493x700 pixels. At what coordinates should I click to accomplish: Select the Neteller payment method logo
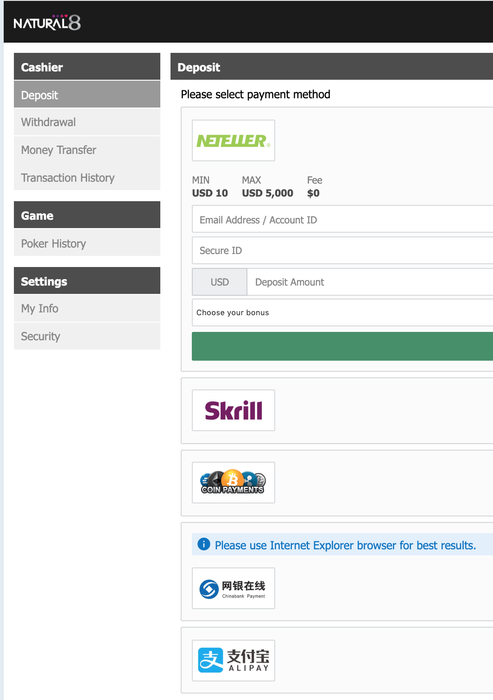point(234,140)
